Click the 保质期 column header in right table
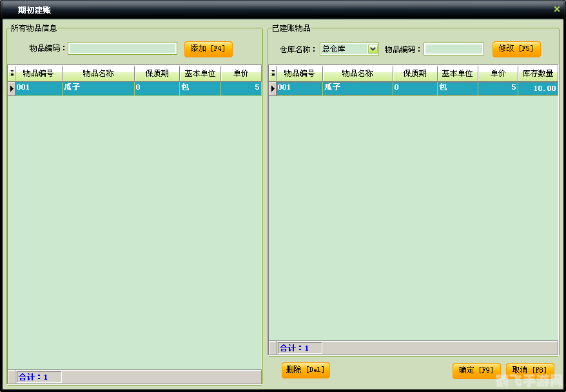 click(x=415, y=73)
